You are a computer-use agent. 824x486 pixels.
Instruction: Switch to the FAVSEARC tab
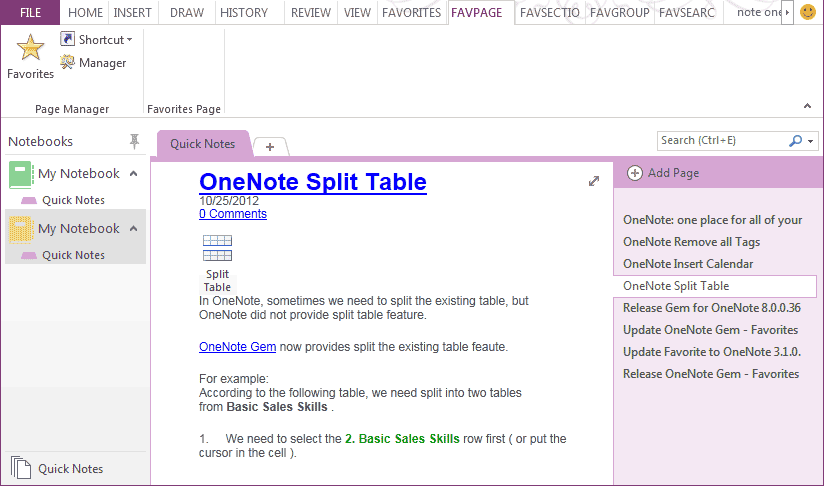click(x=687, y=12)
